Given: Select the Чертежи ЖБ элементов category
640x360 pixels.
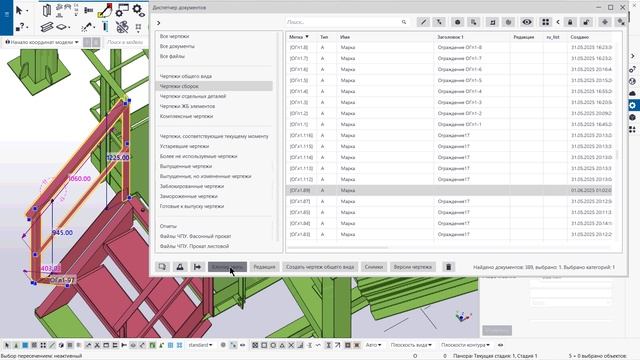Looking at the screenshot, I should point(187,106).
